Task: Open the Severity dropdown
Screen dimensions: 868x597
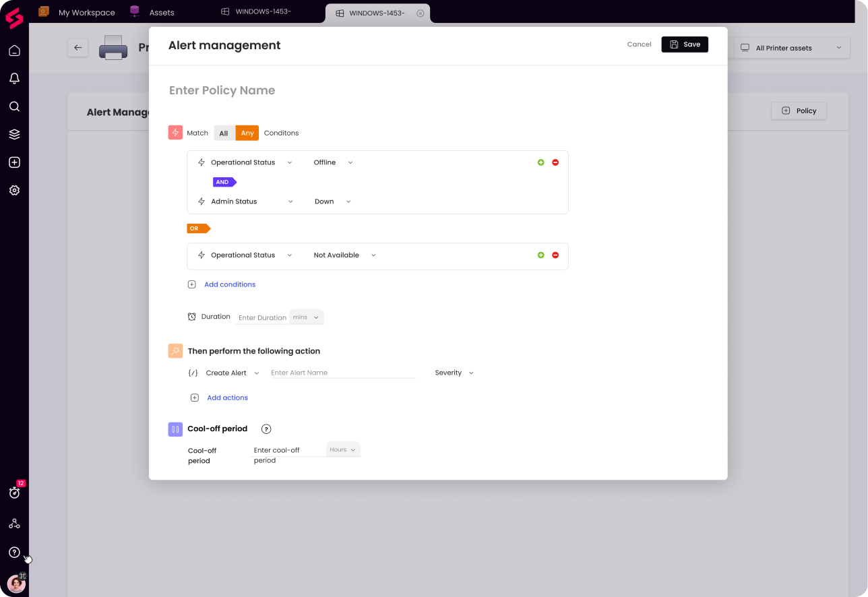Action: point(454,373)
